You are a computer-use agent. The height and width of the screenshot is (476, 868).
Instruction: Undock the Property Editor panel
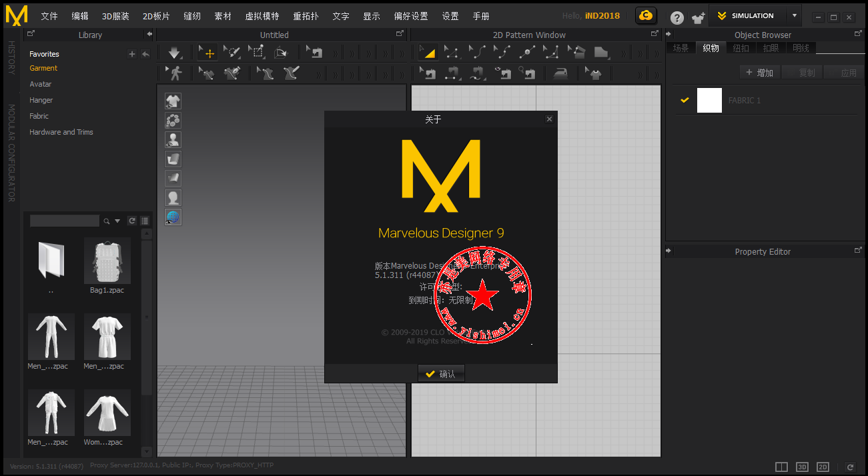858,250
